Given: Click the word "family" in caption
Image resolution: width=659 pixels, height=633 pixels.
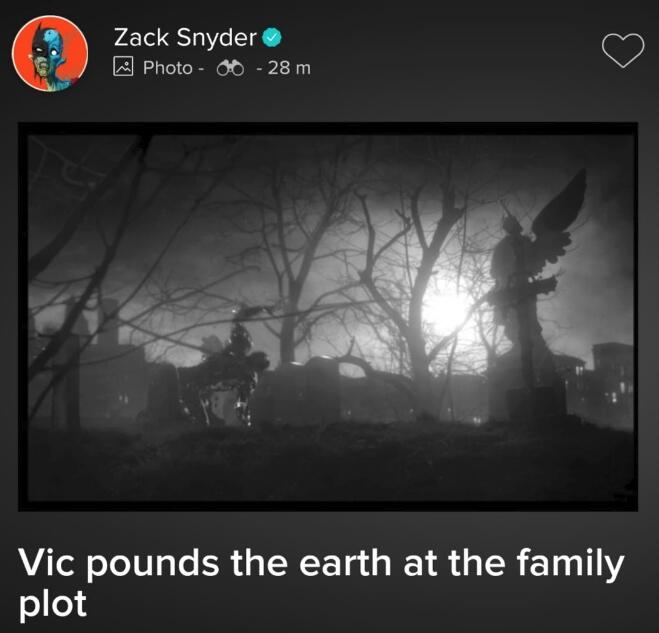Looking at the screenshot, I should coord(570,564).
